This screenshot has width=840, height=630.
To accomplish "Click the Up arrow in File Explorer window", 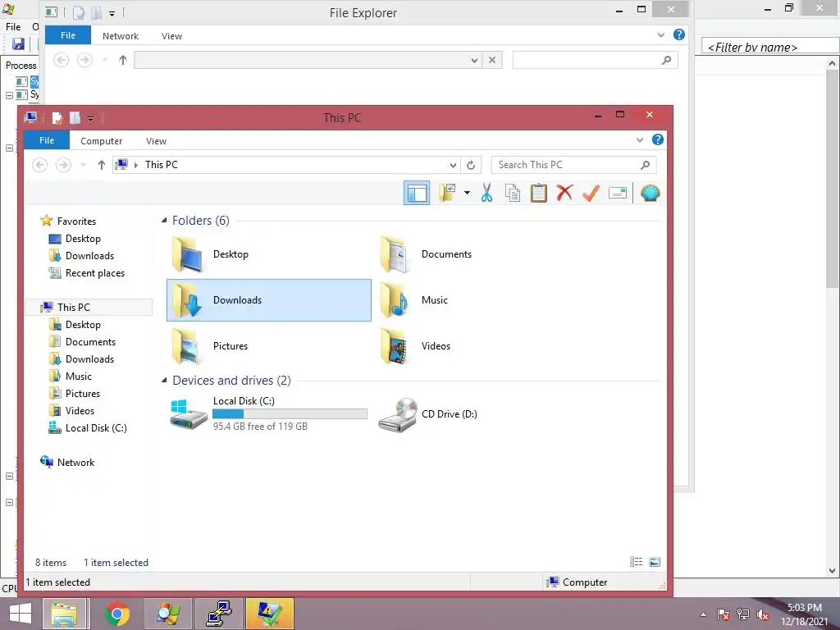I will [123, 60].
